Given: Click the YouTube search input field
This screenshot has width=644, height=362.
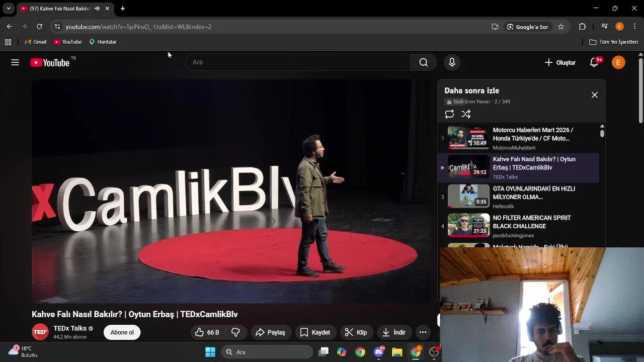Looking at the screenshot, I should click(298, 62).
